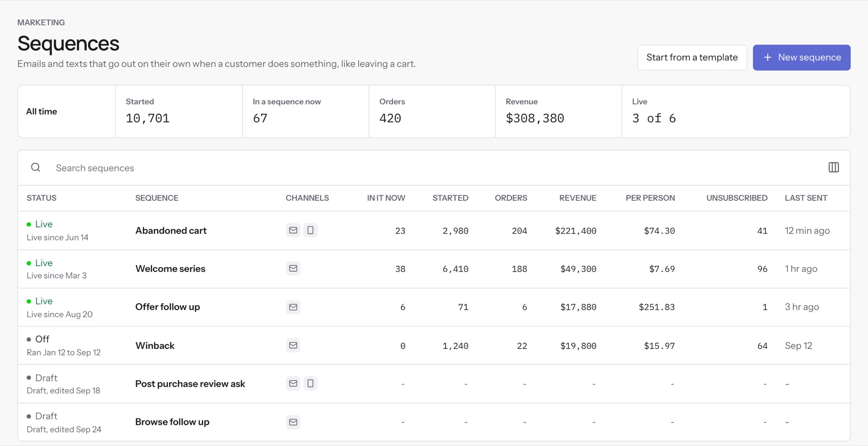The image size is (868, 446).
Task: Click Post purchase review ask SMS icon
Action: (310, 383)
